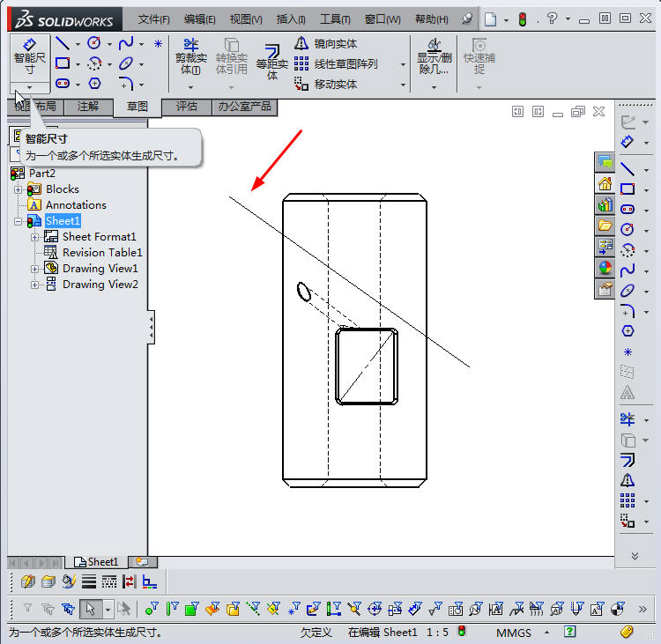The height and width of the screenshot is (644, 661).
Task: Open the 工具 (Tools) menu
Action: (x=334, y=19)
